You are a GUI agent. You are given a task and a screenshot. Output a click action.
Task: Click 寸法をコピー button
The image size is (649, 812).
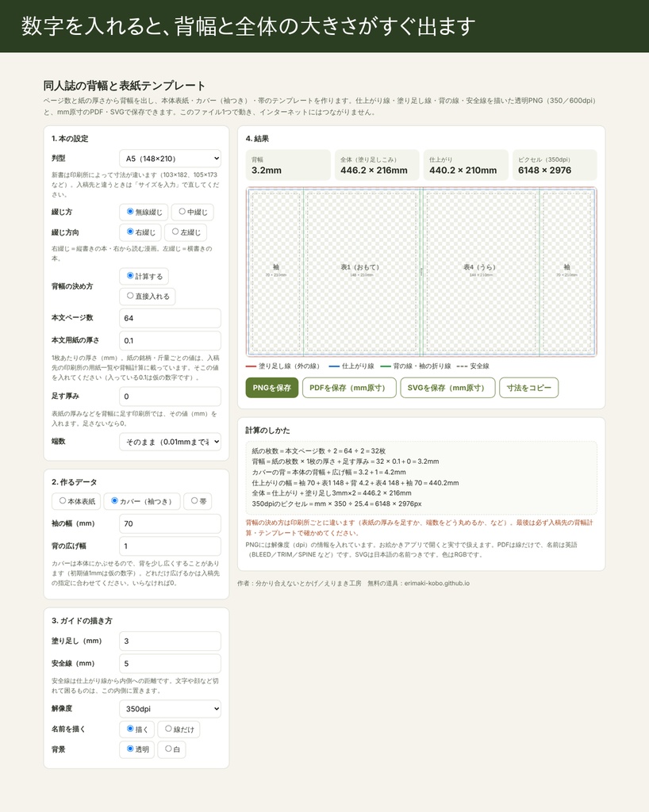[529, 388]
